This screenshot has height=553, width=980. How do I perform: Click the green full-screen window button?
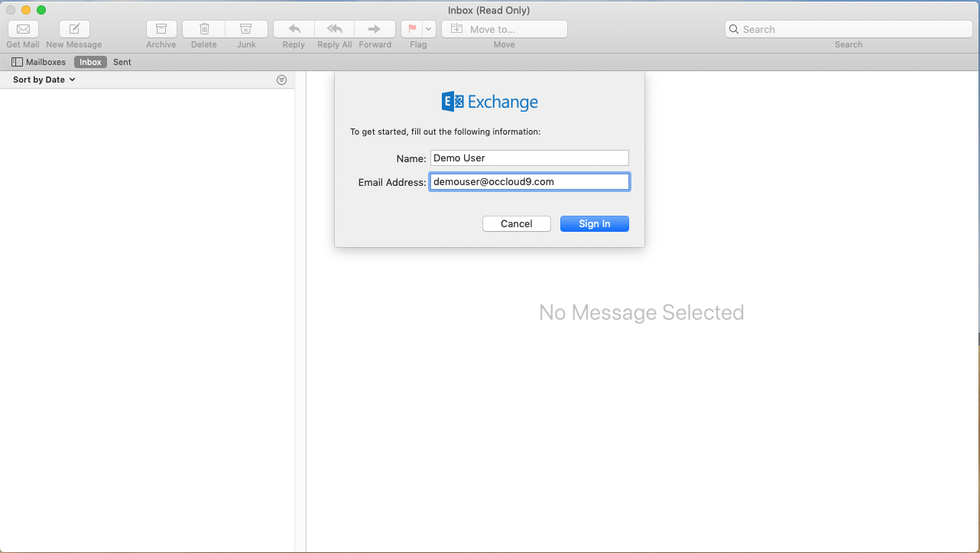41,10
